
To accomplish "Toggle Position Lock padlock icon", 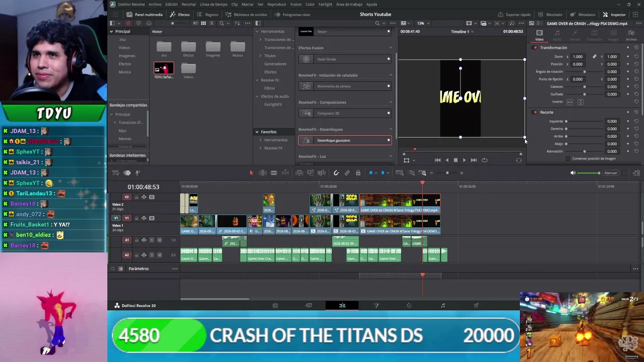I will (358, 173).
